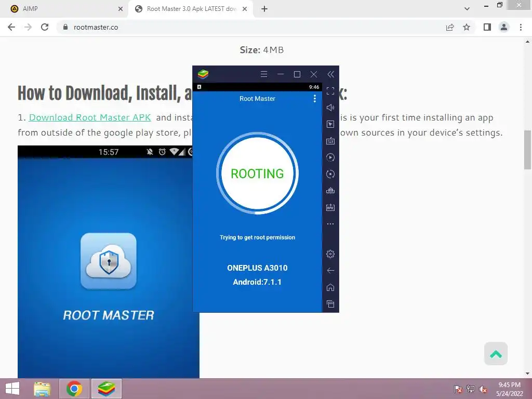Go forward in Chrome

(x=28, y=27)
